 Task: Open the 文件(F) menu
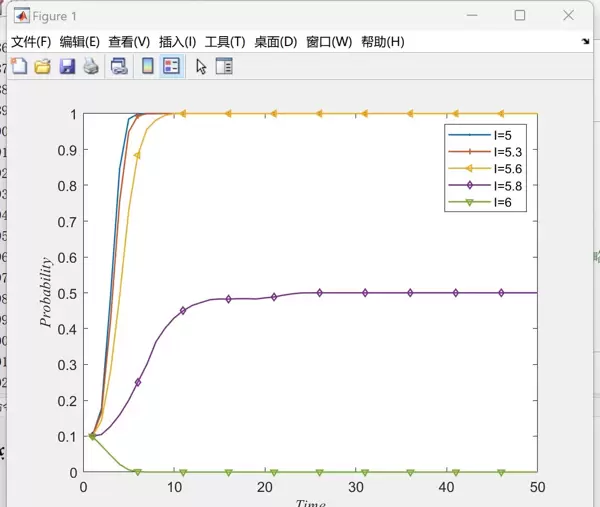31,42
